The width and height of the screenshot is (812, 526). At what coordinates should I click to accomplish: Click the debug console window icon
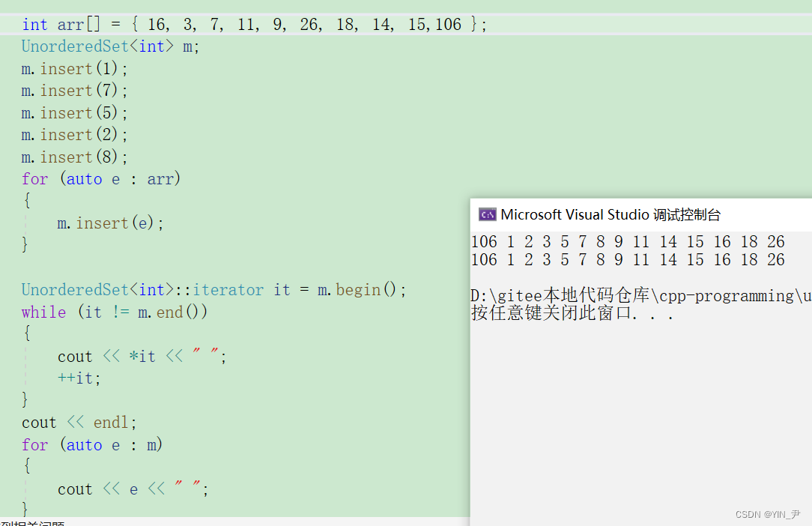[488, 214]
